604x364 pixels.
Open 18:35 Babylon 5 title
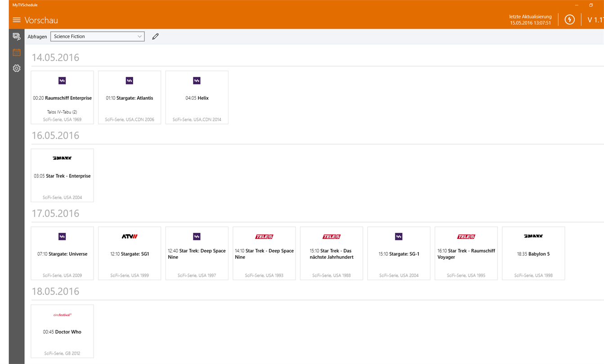[533, 254]
